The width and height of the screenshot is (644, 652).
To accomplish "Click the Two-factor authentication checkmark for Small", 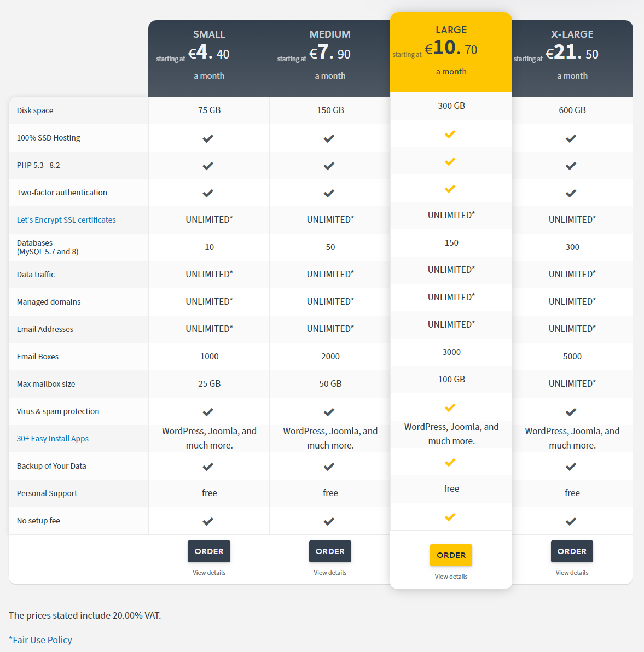I will pyautogui.click(x=208, y=193).
